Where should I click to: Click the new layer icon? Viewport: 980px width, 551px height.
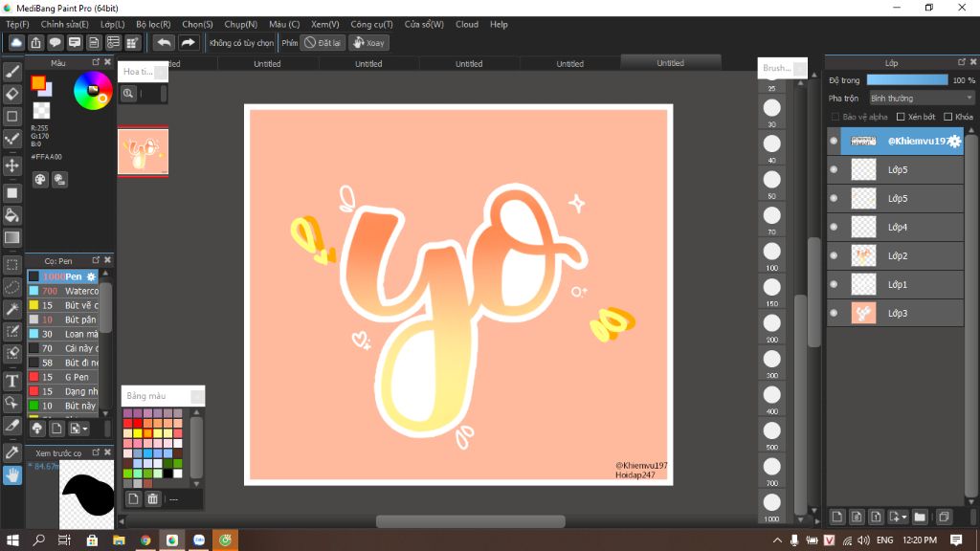tap(836, 517)
